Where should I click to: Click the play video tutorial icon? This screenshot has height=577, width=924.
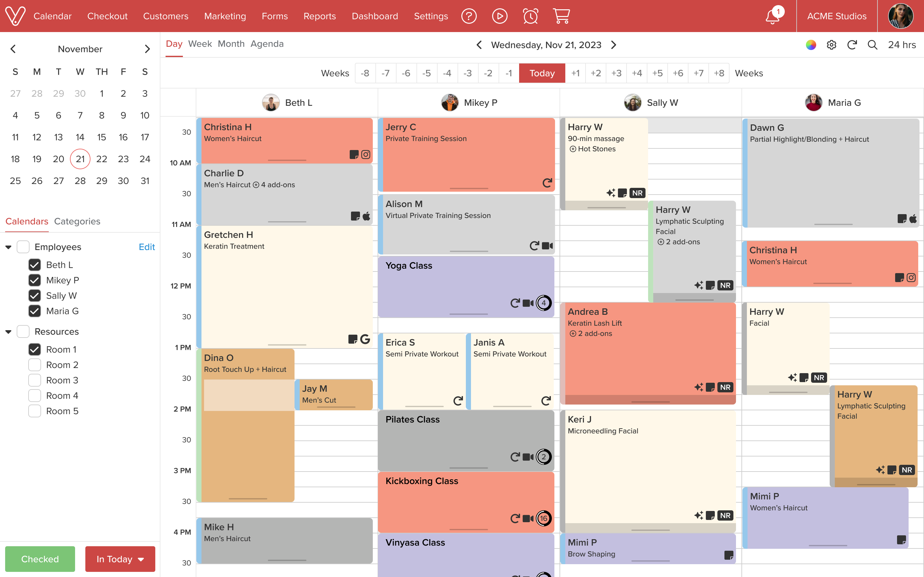point(500,16)
